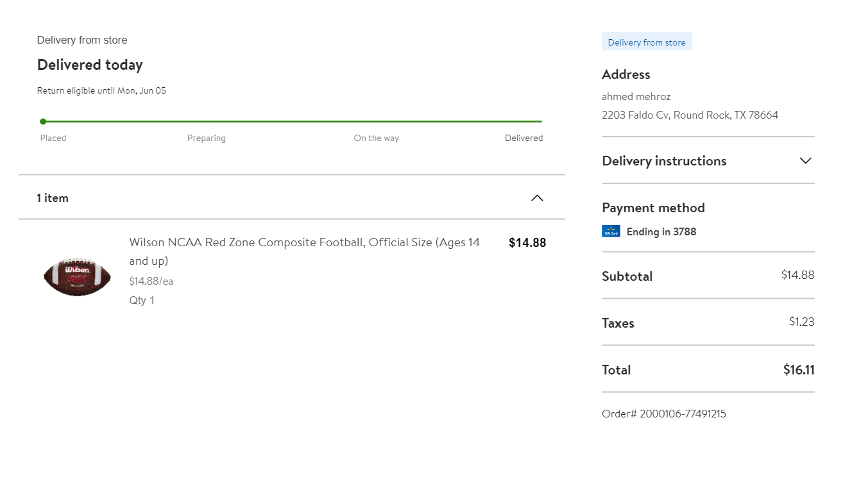Click the $14.88 item price
Image resolution: width=852 pixels, height=504 pixels.
[527, 242]
